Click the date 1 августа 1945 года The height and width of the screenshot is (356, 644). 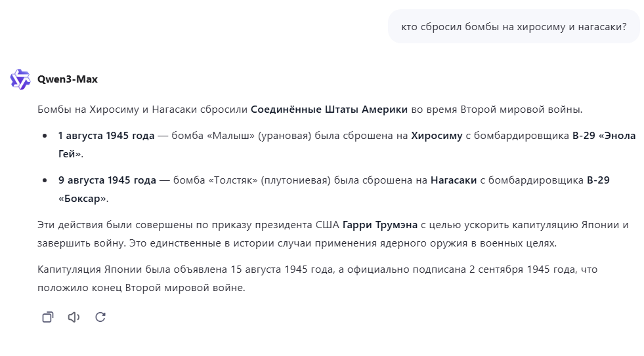(106, 136)
